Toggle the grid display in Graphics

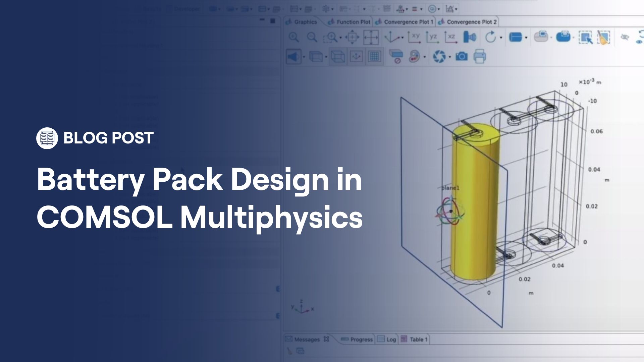coord(374,56)
